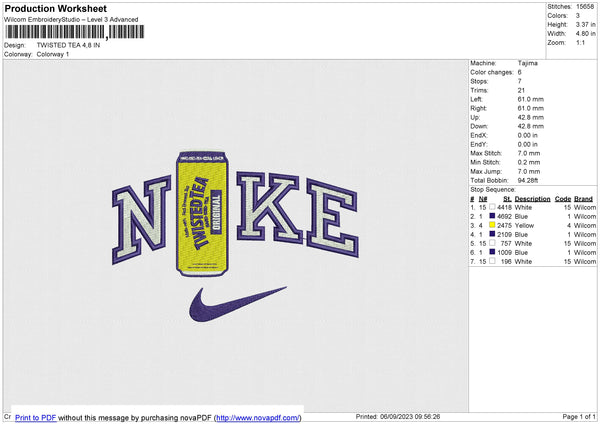The height and width of the screenshot is (424, 600).
Task: Click the Code column header
Action: tap(562, 199)
